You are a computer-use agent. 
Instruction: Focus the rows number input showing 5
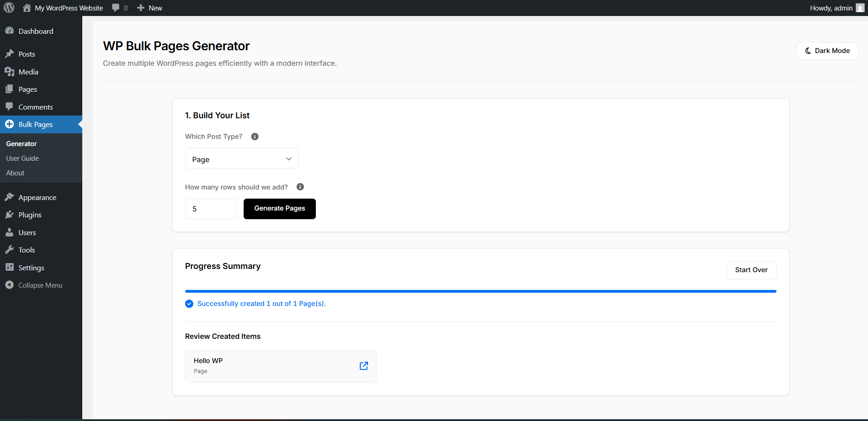pos(211,209)
